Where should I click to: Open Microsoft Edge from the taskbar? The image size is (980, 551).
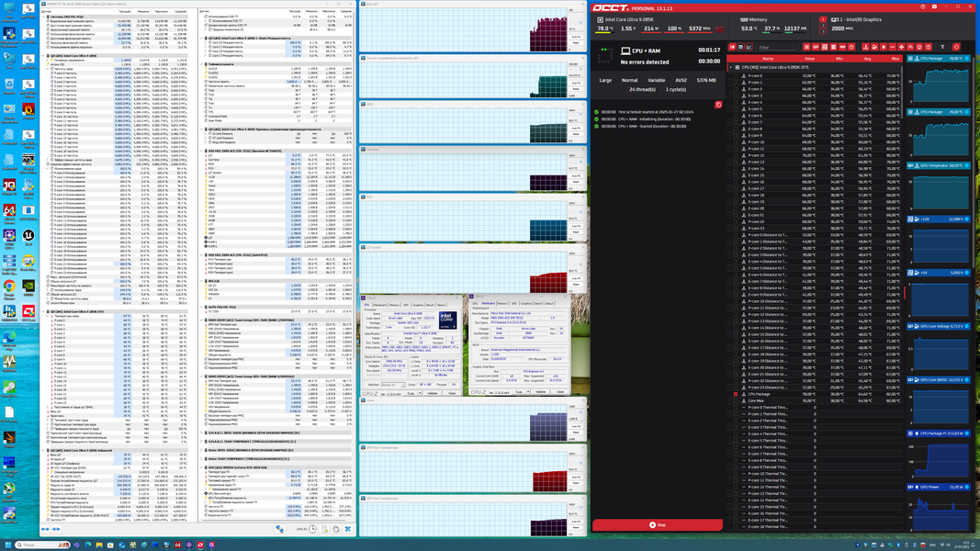pos(88,545)
